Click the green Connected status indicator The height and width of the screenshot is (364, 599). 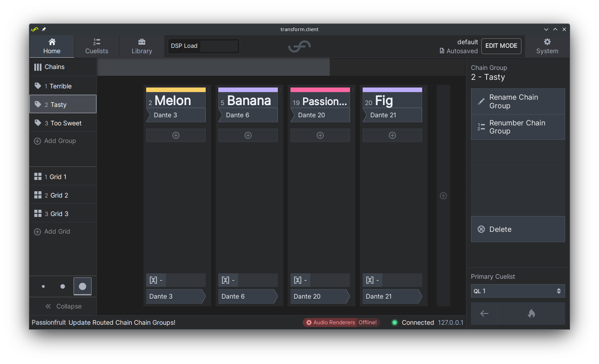tap(395, 323)
